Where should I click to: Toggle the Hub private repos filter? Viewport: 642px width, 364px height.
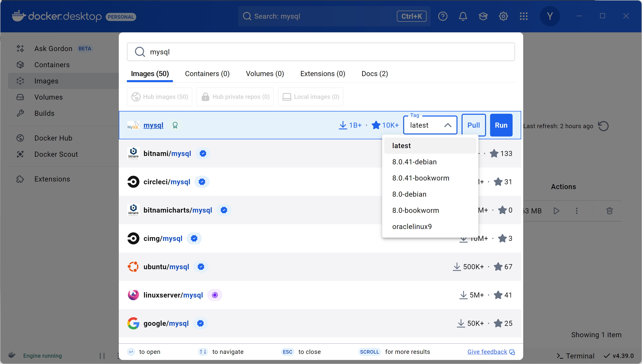click(x=235, y=97)
